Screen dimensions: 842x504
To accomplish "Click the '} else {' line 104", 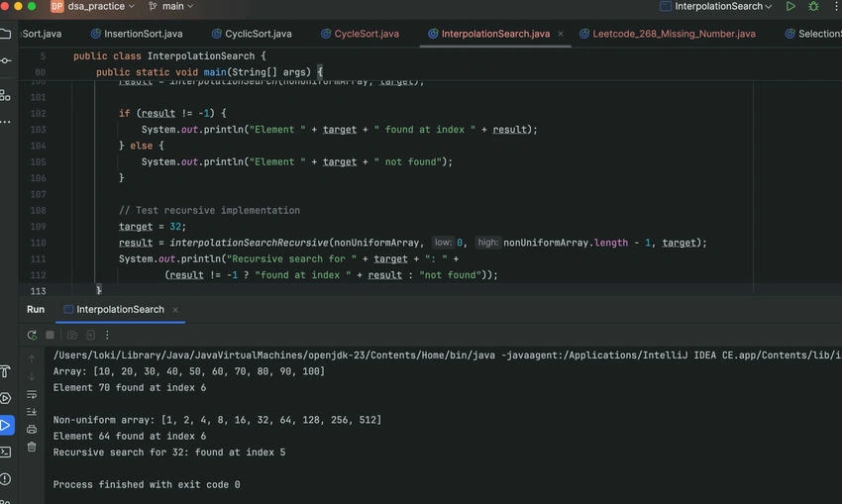I will click(x=142, y=146).
